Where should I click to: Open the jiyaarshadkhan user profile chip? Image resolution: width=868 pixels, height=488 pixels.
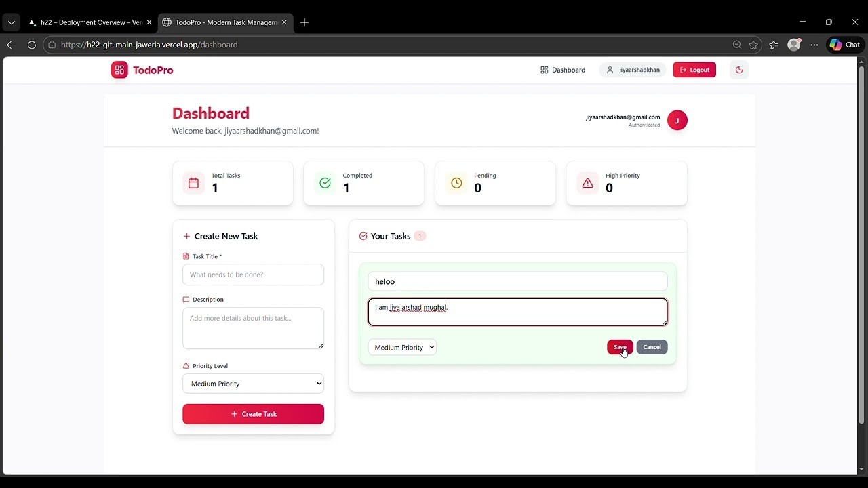pos(633,70)
